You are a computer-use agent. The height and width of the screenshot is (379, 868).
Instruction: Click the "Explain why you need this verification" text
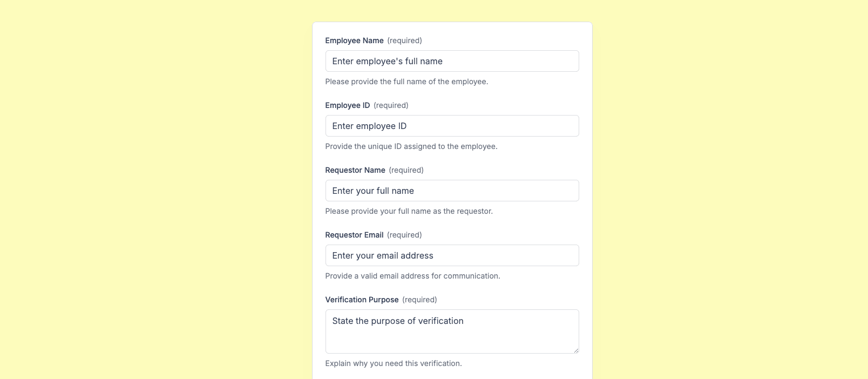point(393,363)
